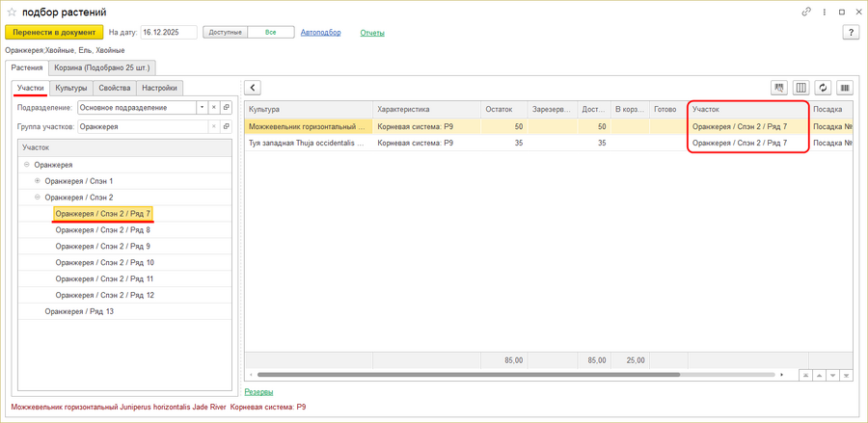Switch the filter toggle to Все
This screenshot has width=868, height=423.
pyautogui.click(x=271, y=33)
